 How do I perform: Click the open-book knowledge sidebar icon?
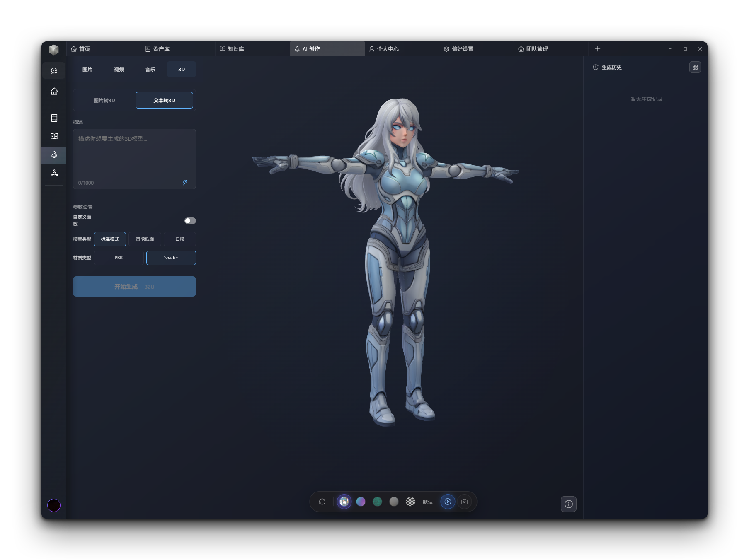pos(54,136)
